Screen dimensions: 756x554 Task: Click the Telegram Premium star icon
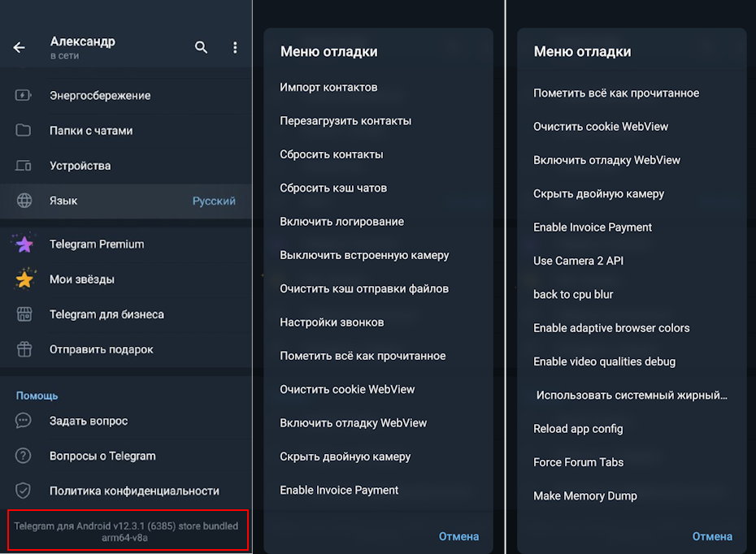point(24,244)
